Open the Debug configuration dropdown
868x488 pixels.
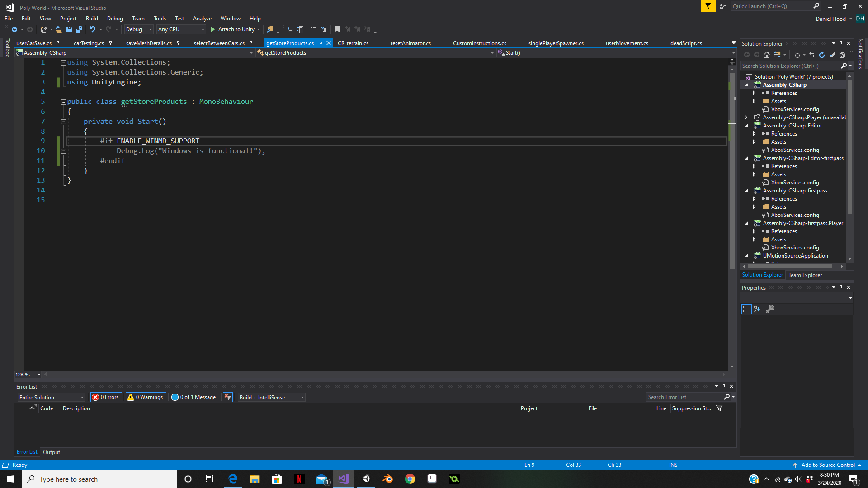click(138, 29)
